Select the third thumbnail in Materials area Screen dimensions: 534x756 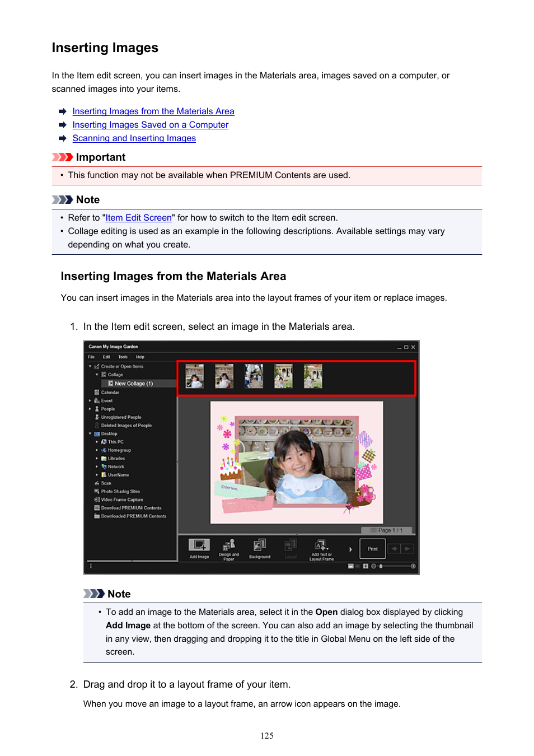(x=254, y=376)
